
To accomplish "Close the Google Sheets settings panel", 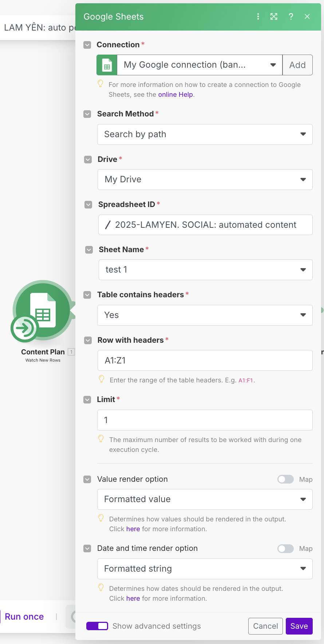I will point(307,17).
